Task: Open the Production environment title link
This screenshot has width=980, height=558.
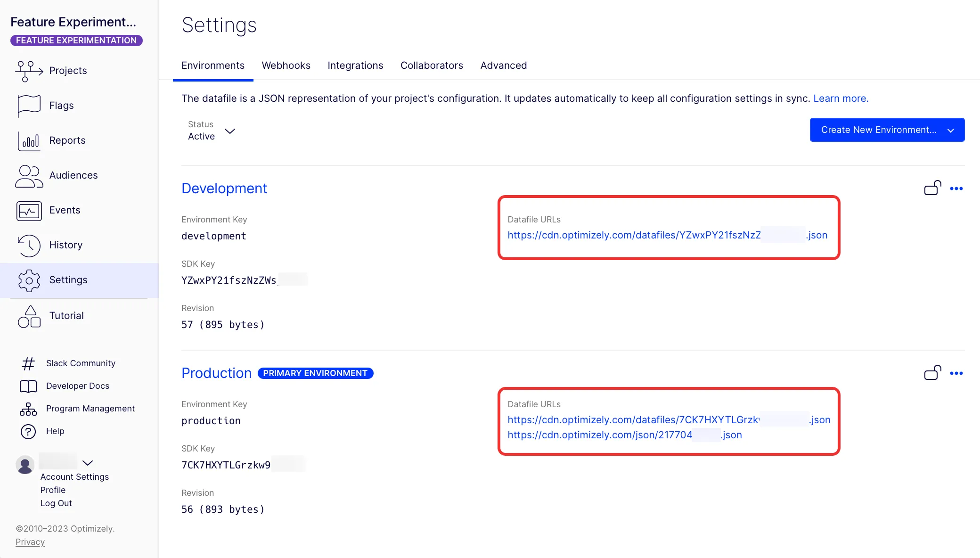Action: pyautogui.click(x=217, y=373)
